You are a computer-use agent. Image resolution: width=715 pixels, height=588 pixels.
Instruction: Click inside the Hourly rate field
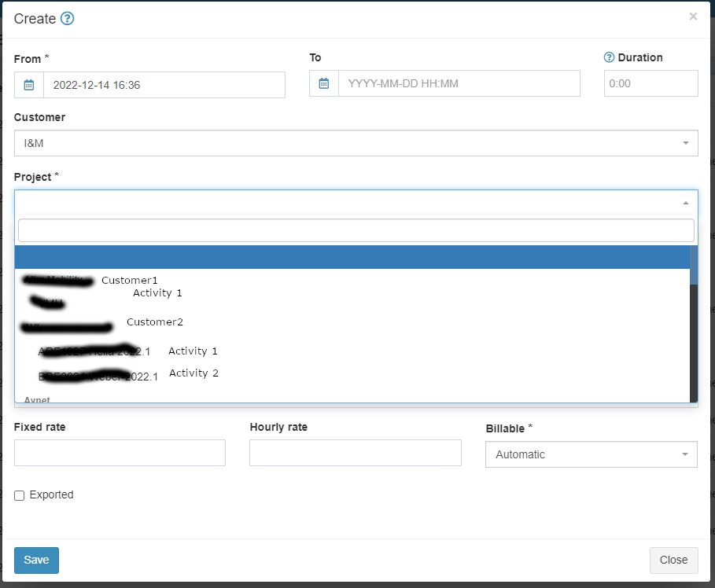coord(356,453)
